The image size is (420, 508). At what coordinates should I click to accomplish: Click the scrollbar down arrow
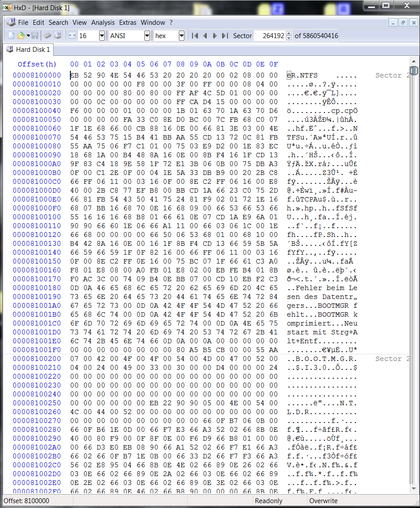[413, 489]
